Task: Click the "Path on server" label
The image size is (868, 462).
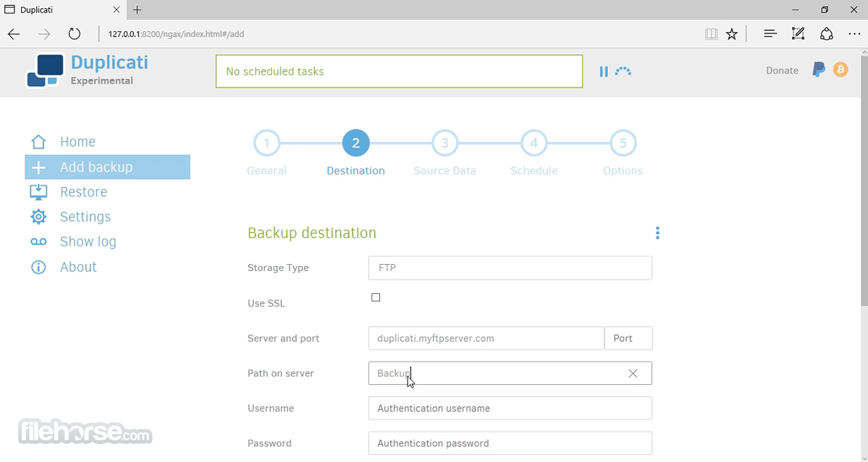Action: click(x=281, y=373)
